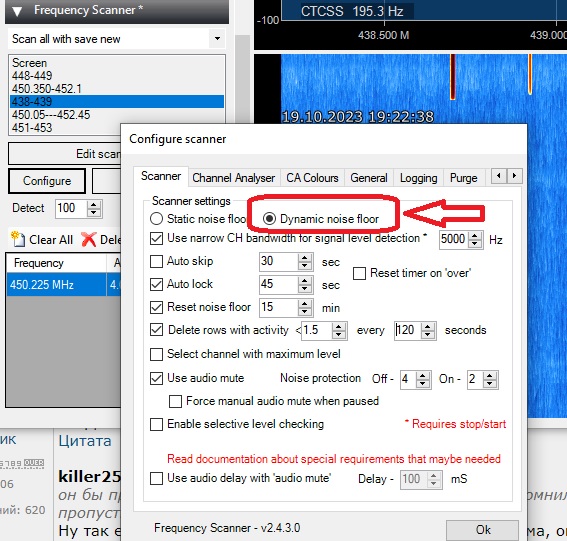567x541 pixels.
Task: Open the Logging tab
Action: coord(418,178)
